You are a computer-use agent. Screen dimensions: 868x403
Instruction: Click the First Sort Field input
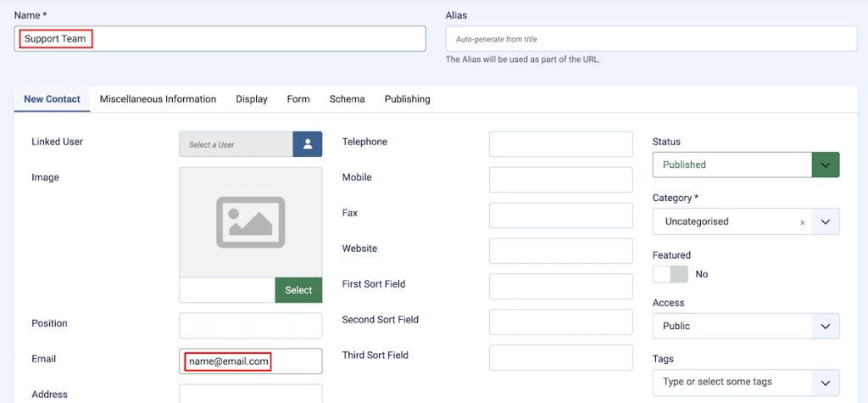561,286
